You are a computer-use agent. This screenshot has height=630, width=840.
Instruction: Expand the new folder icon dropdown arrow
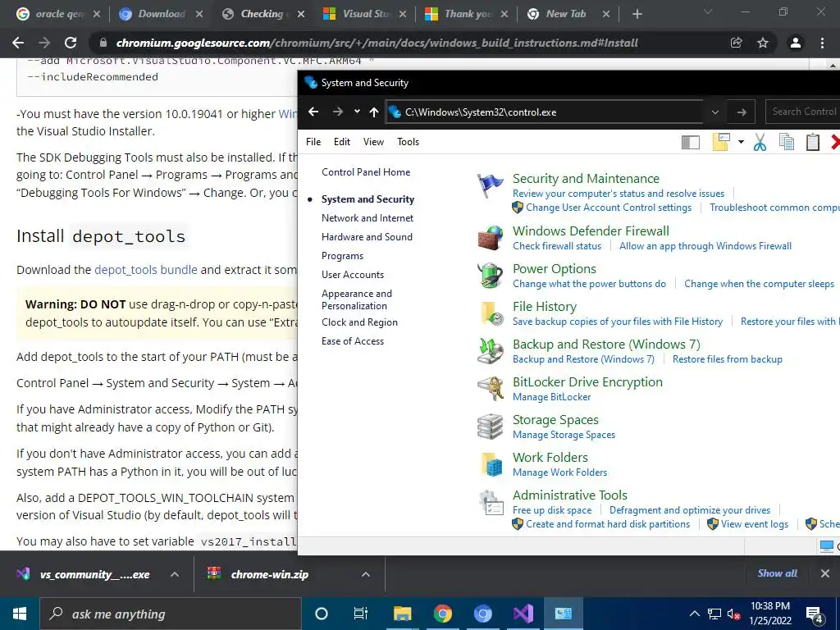point(741,142)
